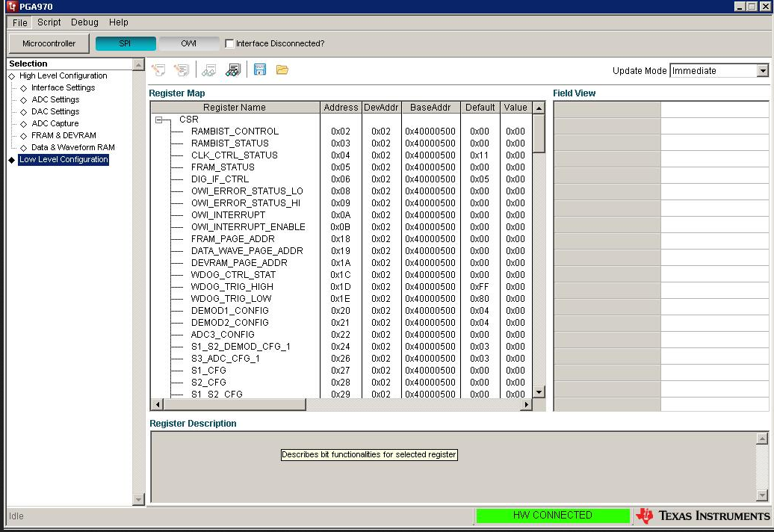
Task: Select the S3_ADC_CFG_1 register
Action: 226,359
